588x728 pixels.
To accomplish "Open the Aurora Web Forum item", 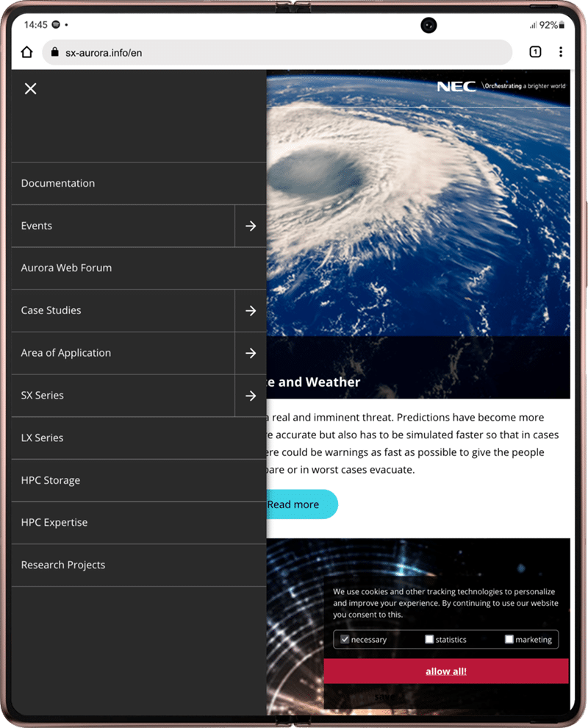I will tap(139, 268).
